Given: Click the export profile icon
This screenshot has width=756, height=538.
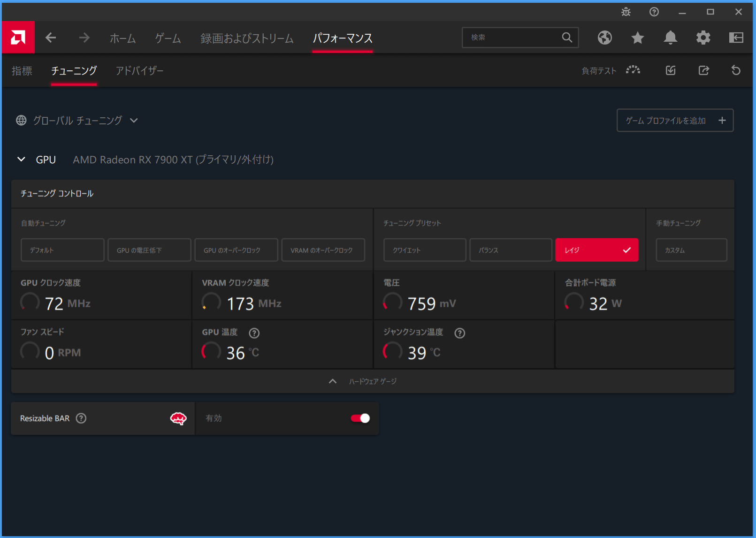Looking at the screenshot, I should coord(703,70).
